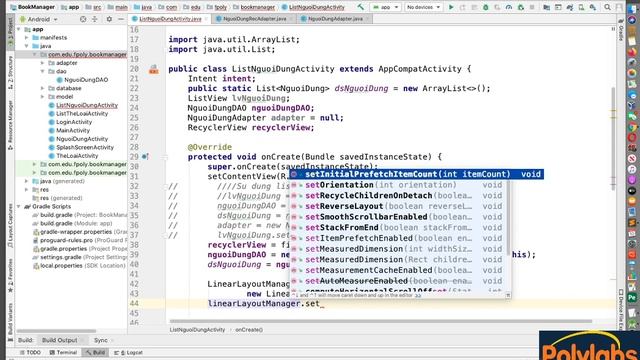Screen dimensions: 640x360
Task: Open SplashScreenActivity in project tree
Action: pos(81,147)
